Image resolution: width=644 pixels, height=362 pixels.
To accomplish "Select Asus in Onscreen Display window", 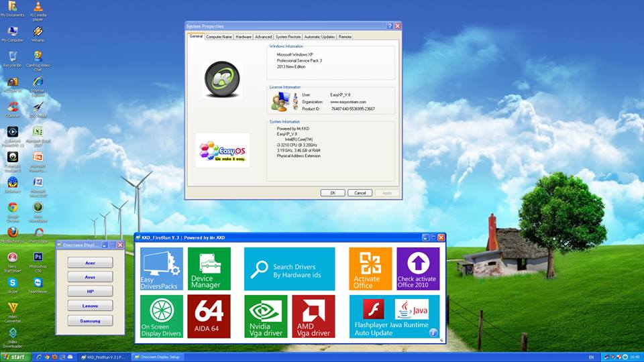I will (90, 277).
